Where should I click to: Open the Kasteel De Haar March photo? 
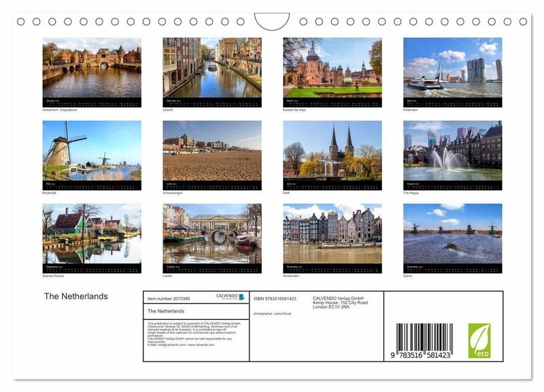coord(333,68)
